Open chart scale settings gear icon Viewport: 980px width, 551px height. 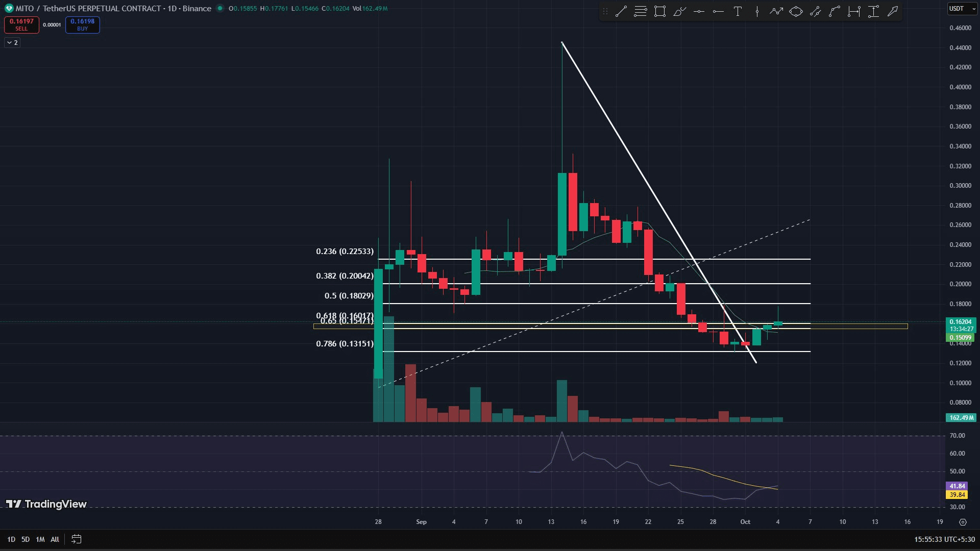click(x=963, y=522)
